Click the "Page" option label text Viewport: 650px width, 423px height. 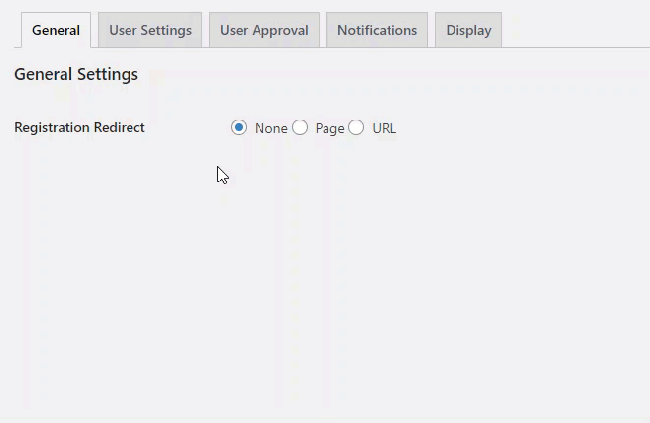[330, 128]
